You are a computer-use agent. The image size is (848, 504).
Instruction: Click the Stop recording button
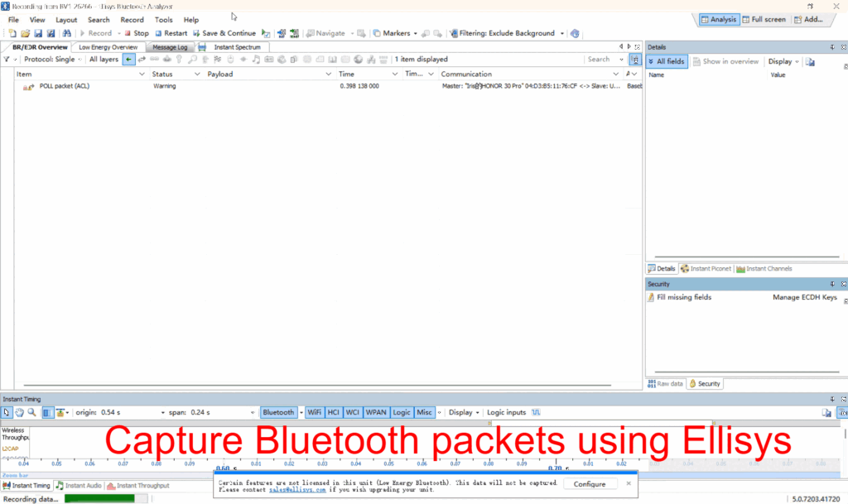[x=136, y=33]
